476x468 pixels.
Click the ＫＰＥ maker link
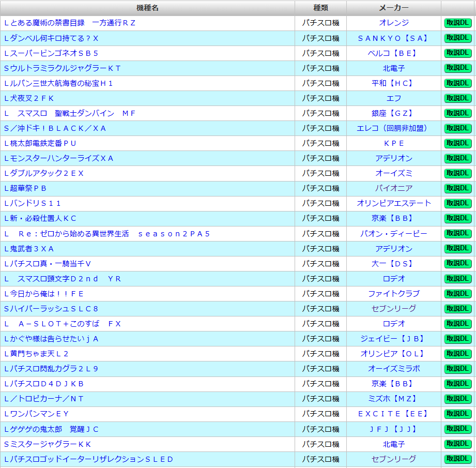394,143
